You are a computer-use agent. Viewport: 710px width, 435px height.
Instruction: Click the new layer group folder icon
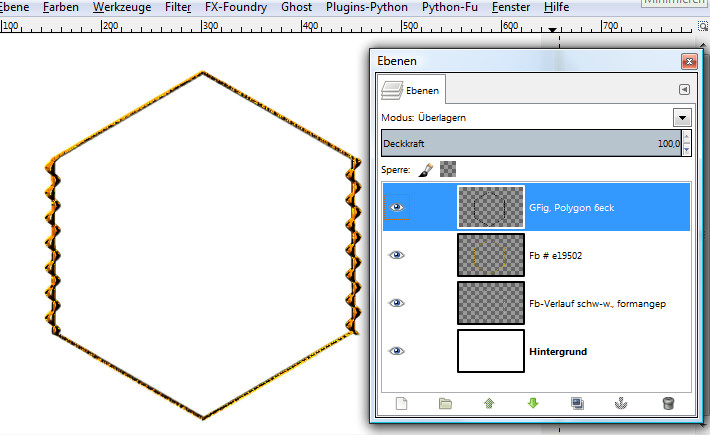(446, 404)
